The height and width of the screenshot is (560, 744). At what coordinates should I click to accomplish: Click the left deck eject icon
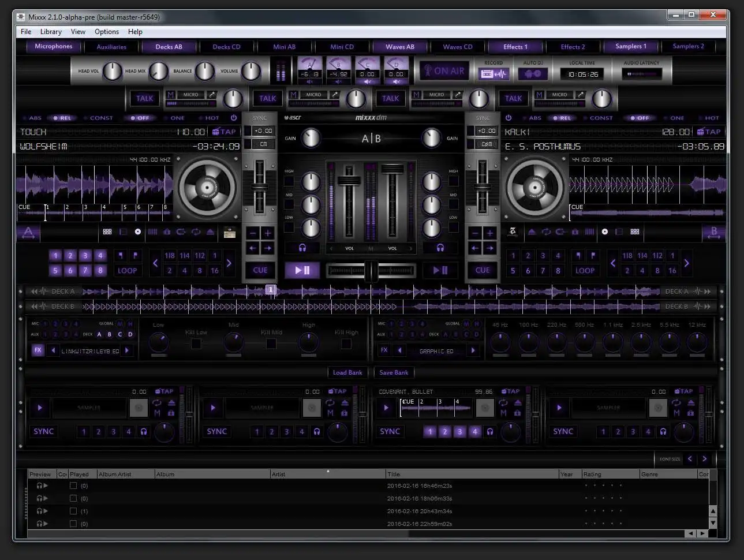[x=211, y=232]
